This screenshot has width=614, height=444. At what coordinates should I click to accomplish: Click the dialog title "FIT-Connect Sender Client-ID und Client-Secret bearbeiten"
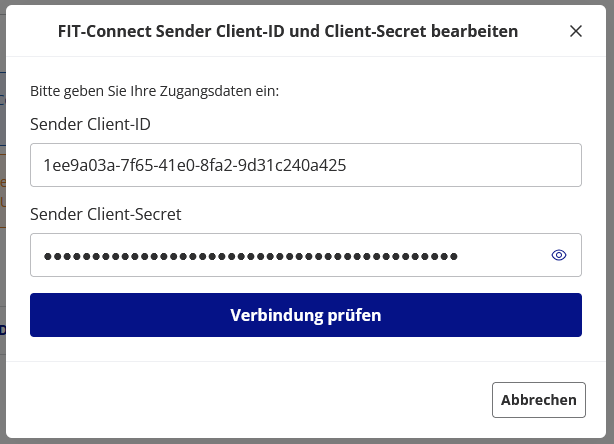point(288,31)
